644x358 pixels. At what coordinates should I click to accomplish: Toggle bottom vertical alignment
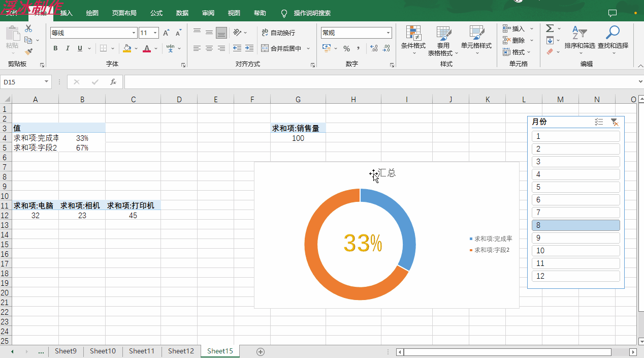click(221, 33)
